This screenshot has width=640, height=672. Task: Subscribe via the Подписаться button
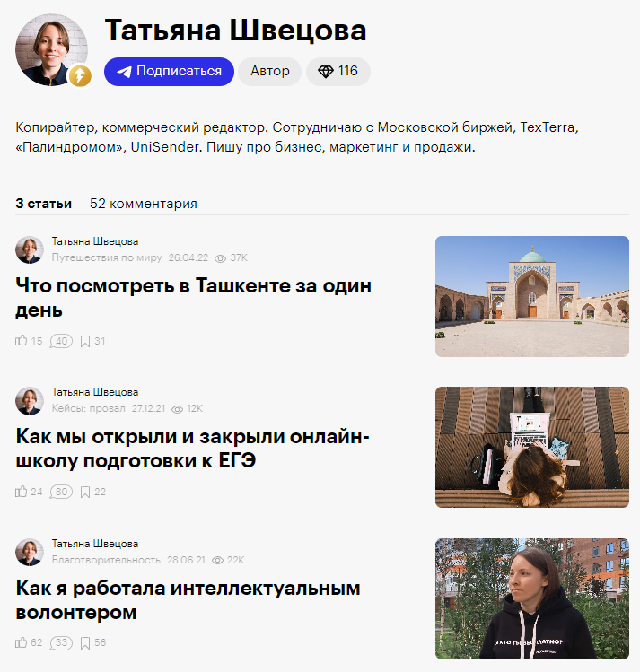[169, 72]
